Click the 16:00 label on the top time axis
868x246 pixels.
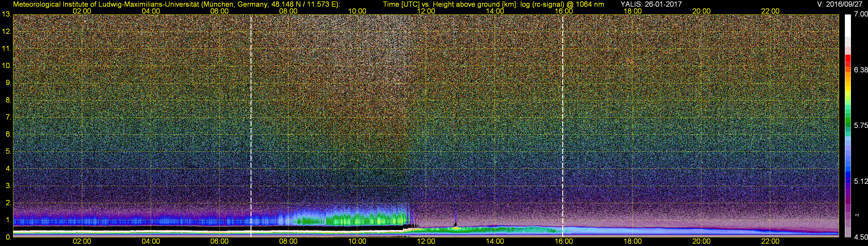(564, 11)
